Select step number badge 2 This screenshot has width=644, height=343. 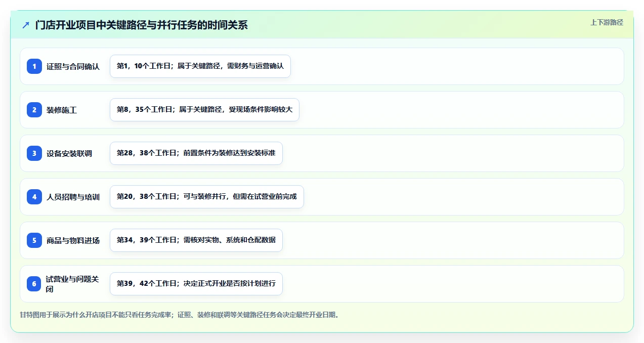point(34,110)
